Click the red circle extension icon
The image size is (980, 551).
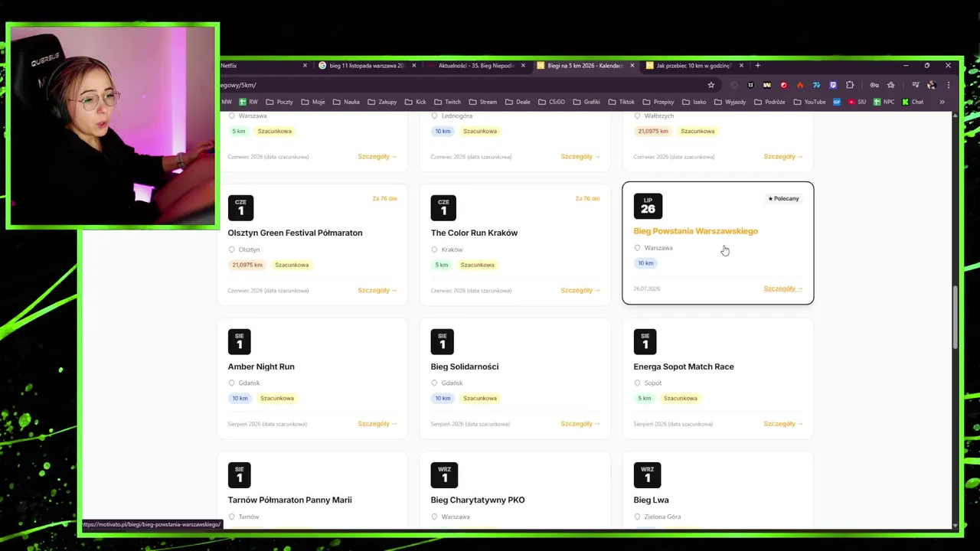coord(784,85)
